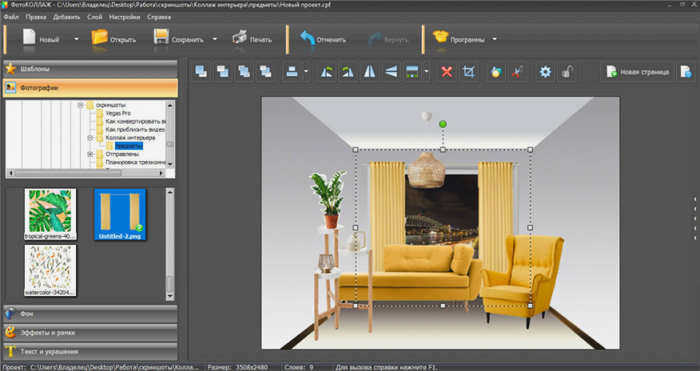700x371 pixels.
Task: Click the green rotation handle on canvas
Action: pos(443,124)
